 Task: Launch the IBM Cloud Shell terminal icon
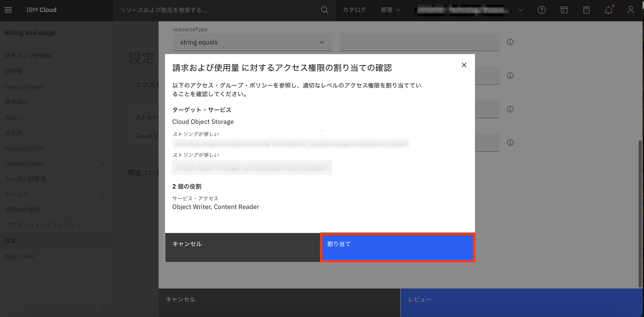click(x=564, y=10)
